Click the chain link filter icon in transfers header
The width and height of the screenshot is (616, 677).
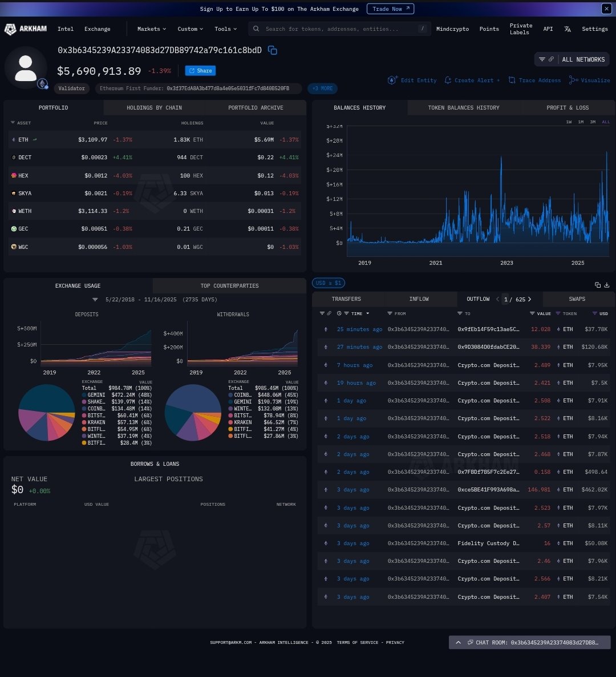(329, 313)
